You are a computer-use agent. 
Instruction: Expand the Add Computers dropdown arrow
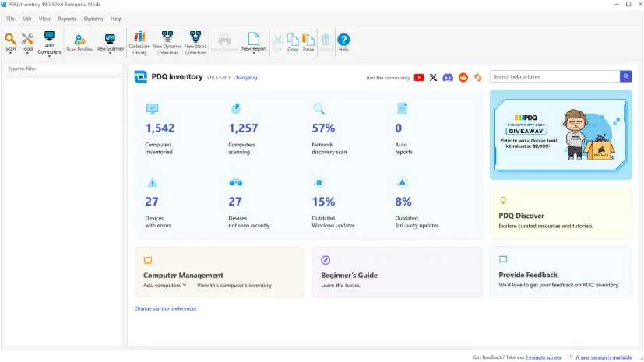coord(49,56)
